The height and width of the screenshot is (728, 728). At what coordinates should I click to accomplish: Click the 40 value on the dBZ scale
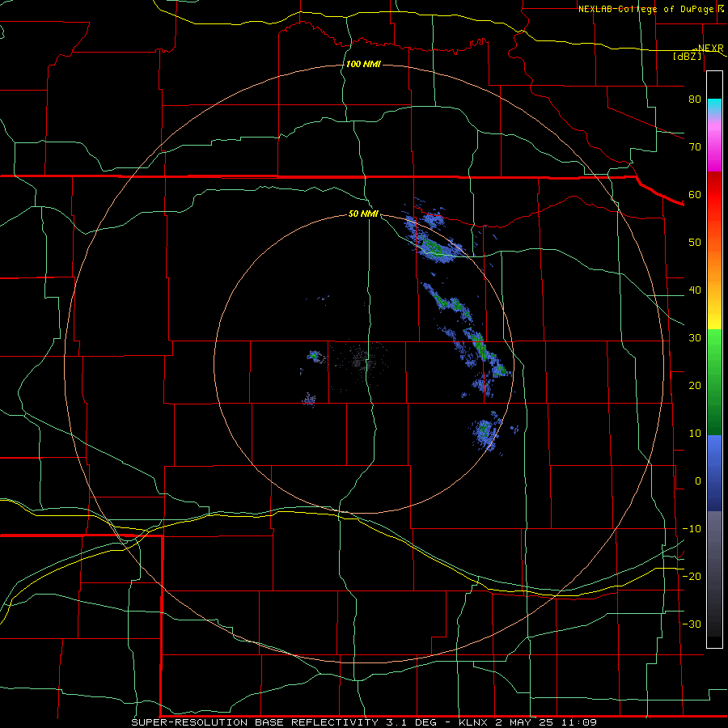click(695, 290)
